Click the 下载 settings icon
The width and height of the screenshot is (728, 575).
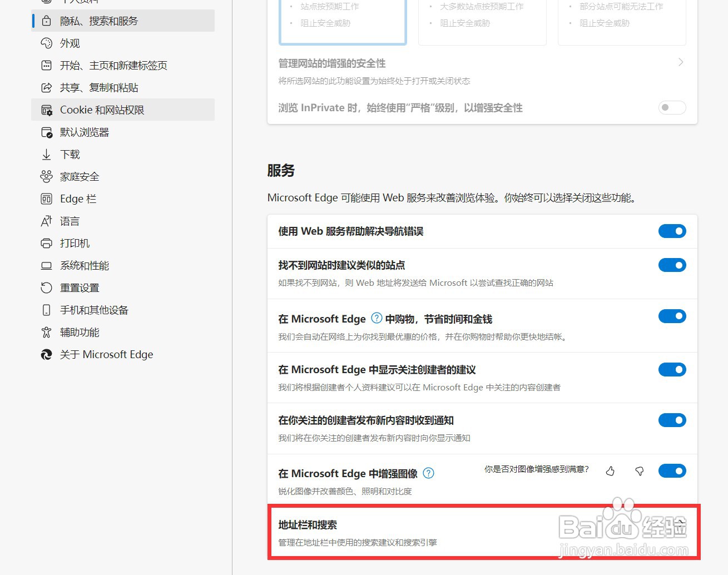click(x=47, y=154)
